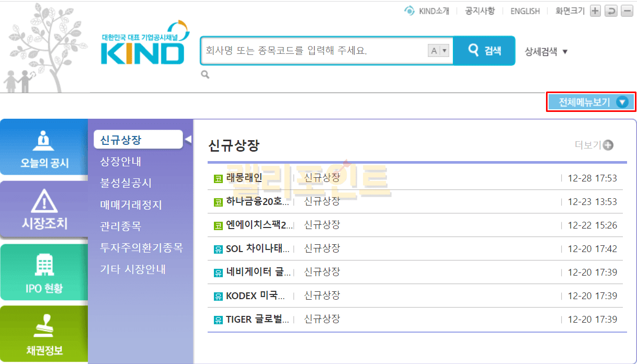
Task: Open IPO 현황 building icon section
Action: pos(44,273)
